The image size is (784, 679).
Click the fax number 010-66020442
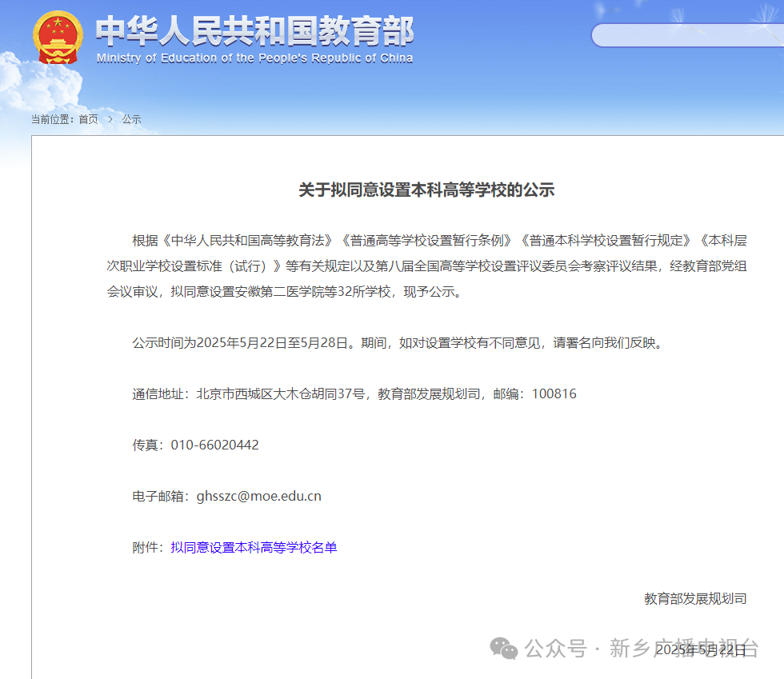[x=215, y=445]
